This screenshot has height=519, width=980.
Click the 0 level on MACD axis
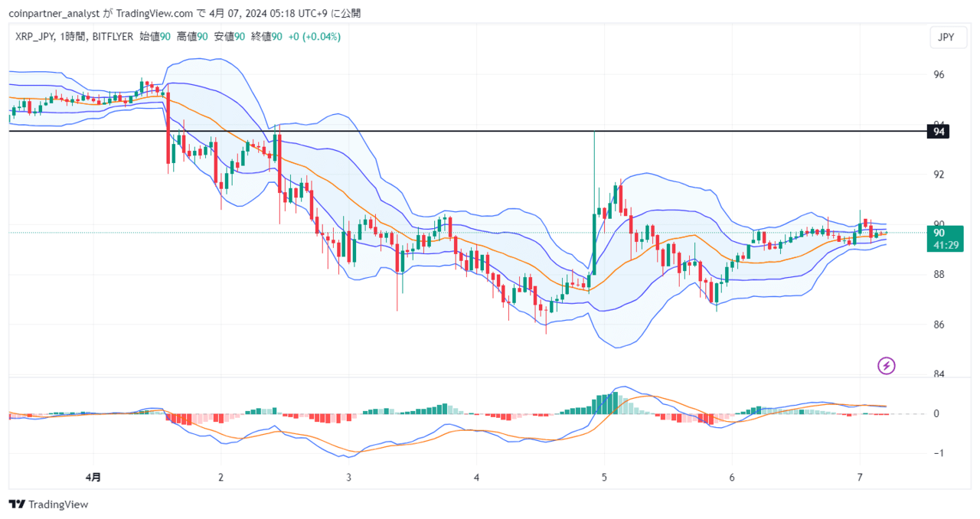936,414
